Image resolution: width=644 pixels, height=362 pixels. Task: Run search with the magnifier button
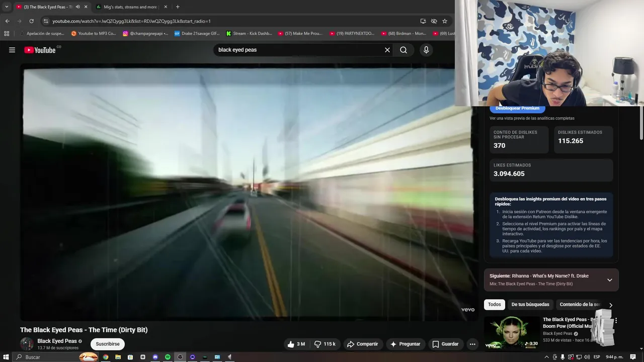point(404,50)
